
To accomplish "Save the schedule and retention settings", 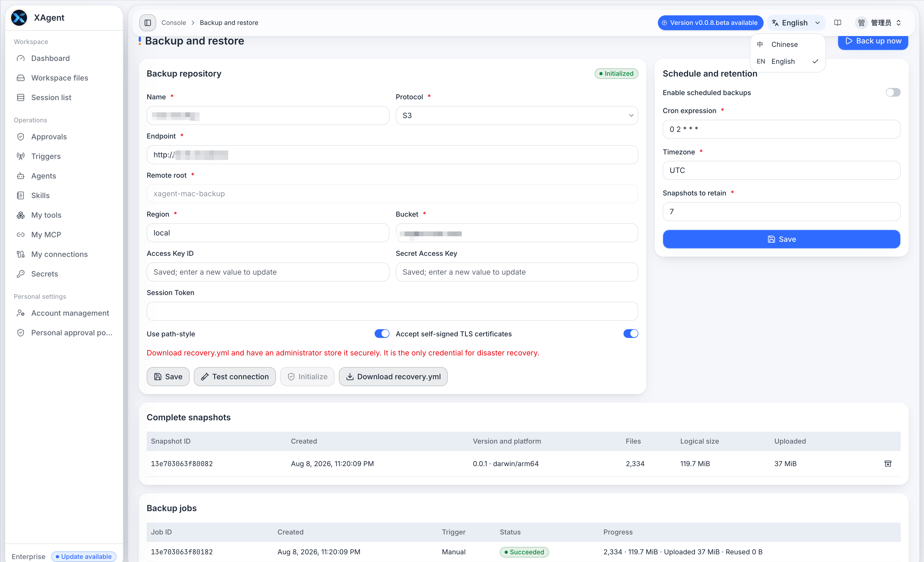I will tap(781, 239).
